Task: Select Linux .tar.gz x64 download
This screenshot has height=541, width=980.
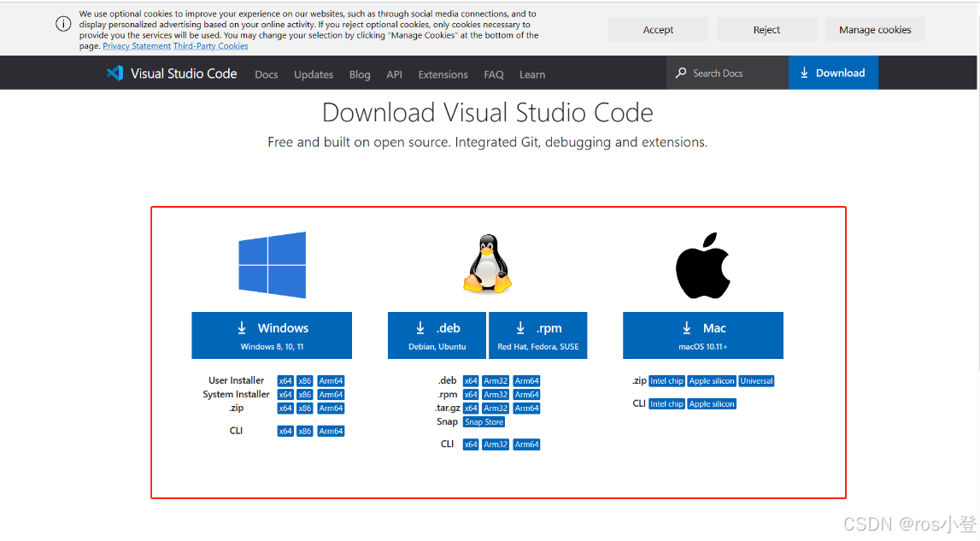Action: [471, 409]
